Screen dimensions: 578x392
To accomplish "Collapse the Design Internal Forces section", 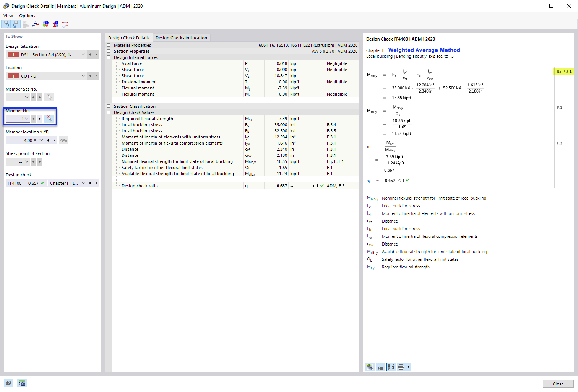I will pos(109,57).
